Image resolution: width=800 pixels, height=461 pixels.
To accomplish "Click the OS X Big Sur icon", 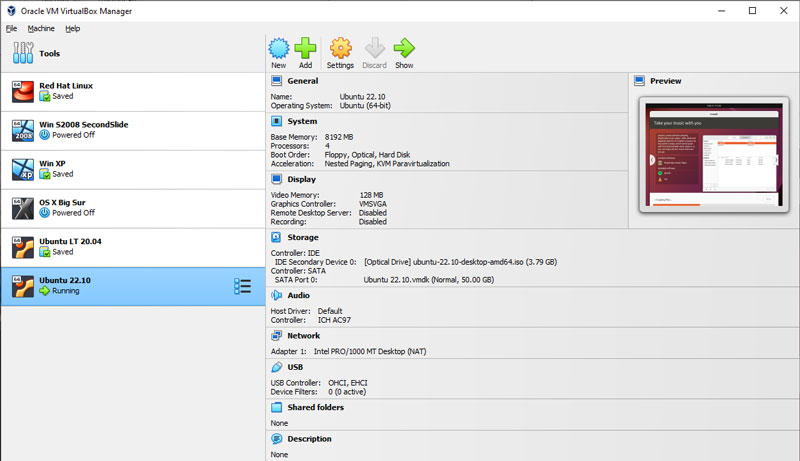I will pyautogui.click(x=22, y=209).
